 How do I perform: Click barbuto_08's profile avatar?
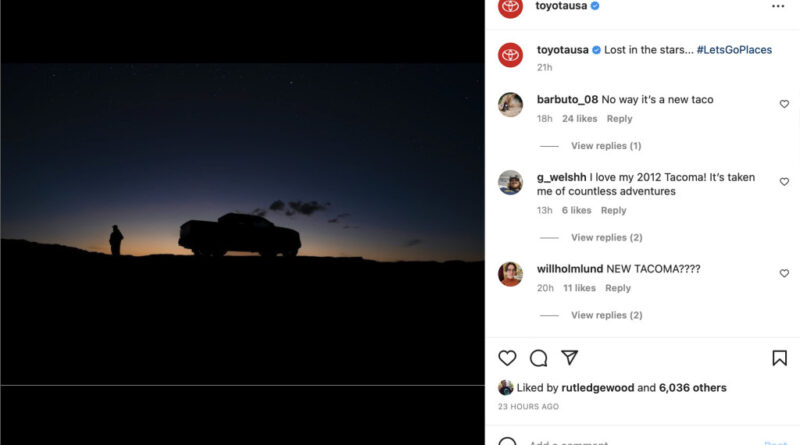tap(510, 105)
